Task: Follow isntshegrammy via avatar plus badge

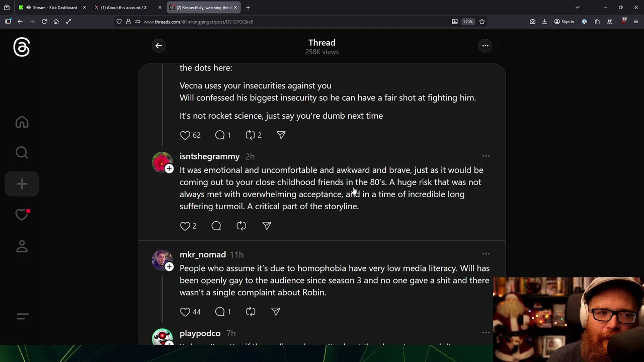Action: (x=169, y=168)
